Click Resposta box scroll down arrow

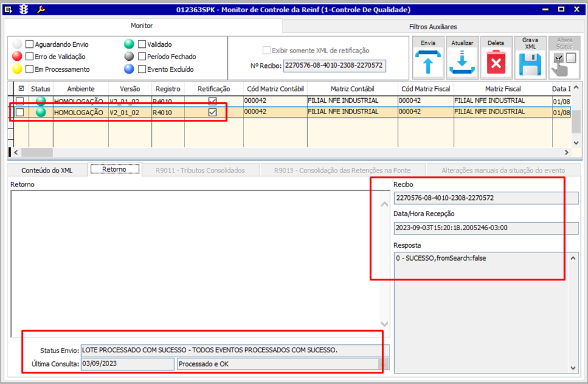click(573, 368)
